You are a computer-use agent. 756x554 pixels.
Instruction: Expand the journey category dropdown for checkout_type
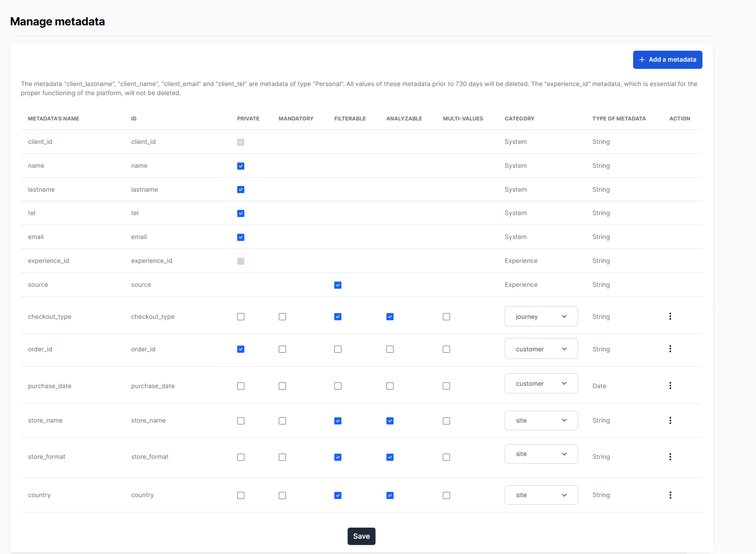pyautogui.click(x=541, y=316)
